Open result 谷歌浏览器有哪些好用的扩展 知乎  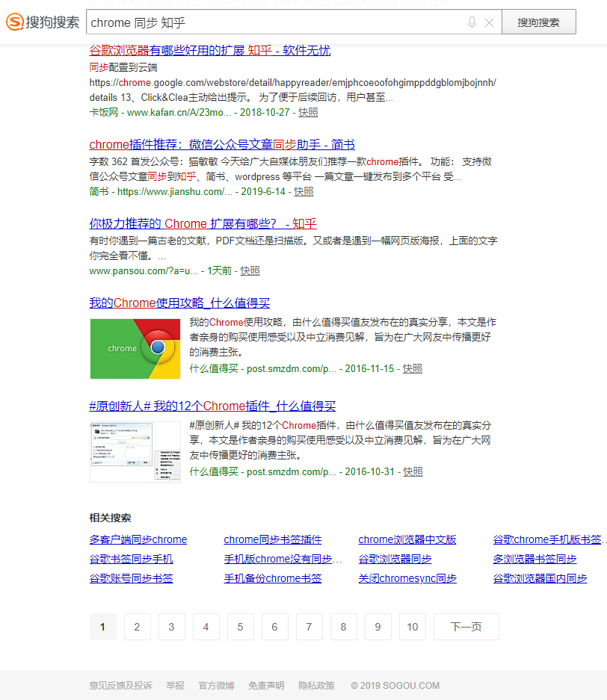click(x=210, y=51)
